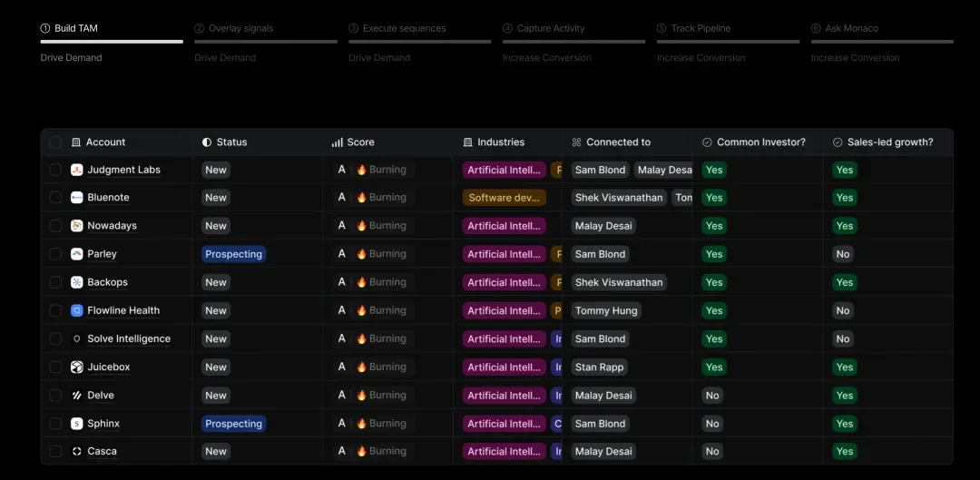Click the Stan Rapp connection tag
This screenshot has height=480, width=980.
600,367
